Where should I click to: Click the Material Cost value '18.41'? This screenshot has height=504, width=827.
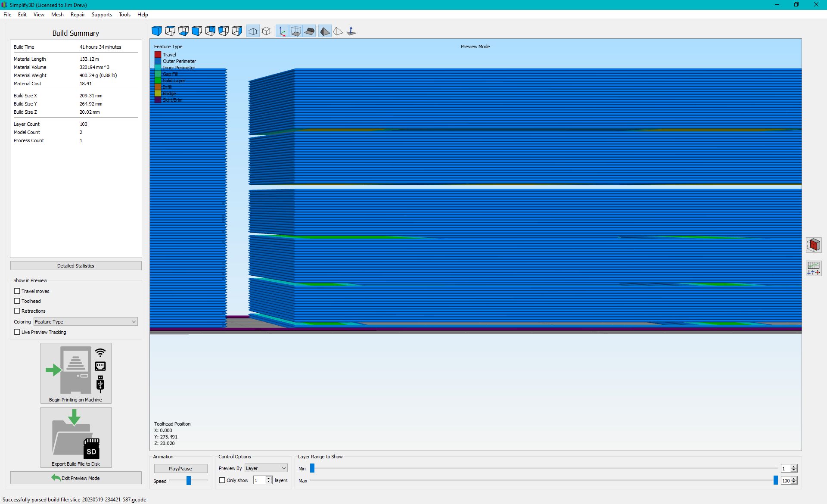click(x=85, y=84)
